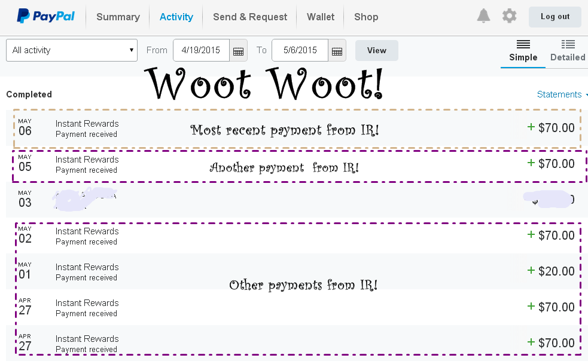Edit the From date field 4/19/2015
Image resolution: width=588 pixels, height=364 pixels.
tap(201, 50)
